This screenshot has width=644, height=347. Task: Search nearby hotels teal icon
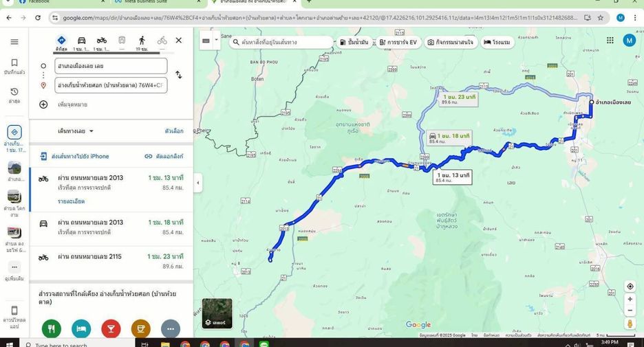coord(81,328)
